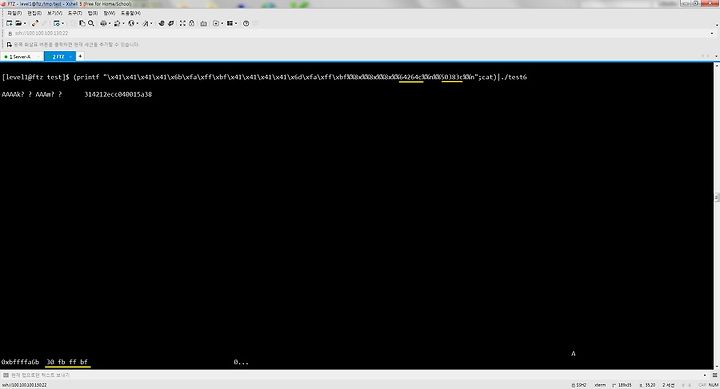Open the address bar history dropdown
Image resolution: width=720 pixels, height=389 pixels.
[x=712, y=34]
